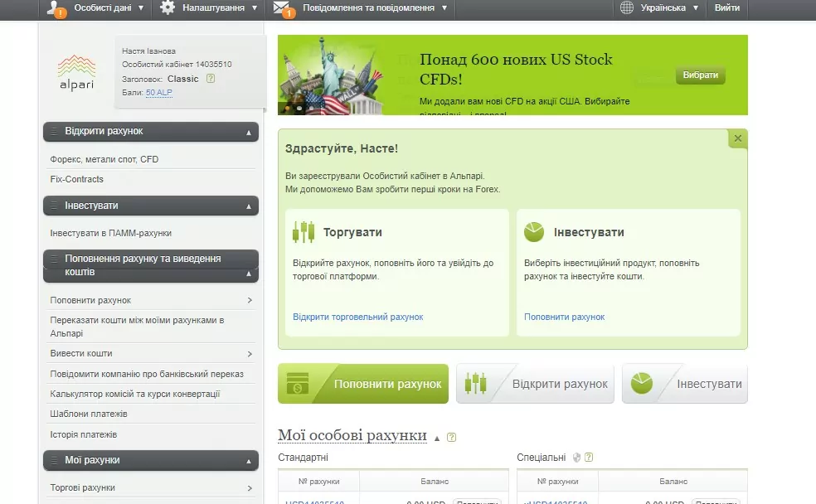Open Особисті дані dropdown menu
This screenshot has height=504, width=816.
109,7
